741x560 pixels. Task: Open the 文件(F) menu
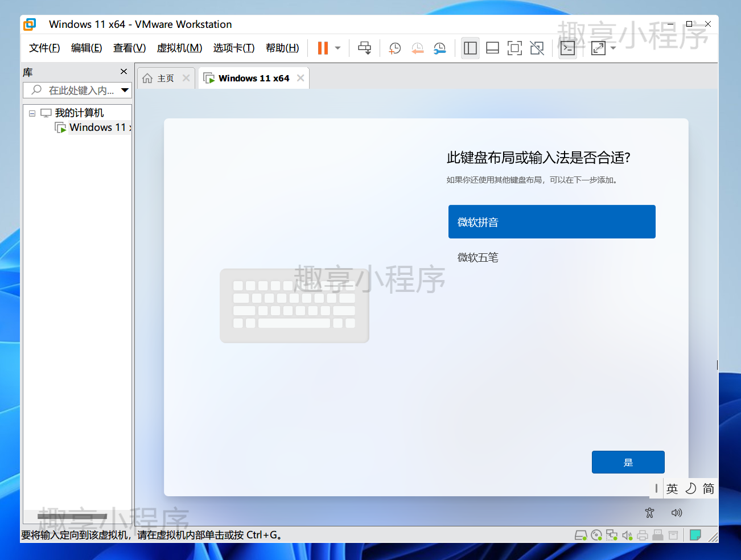click(44, 48)
